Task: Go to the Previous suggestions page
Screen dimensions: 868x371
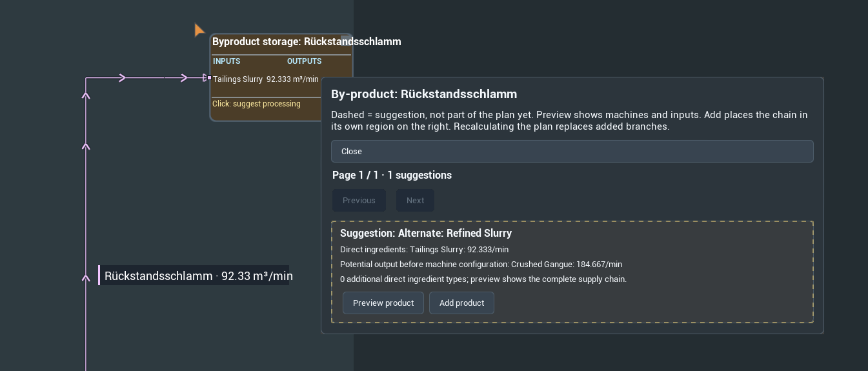Action: (x=359, y=200)
